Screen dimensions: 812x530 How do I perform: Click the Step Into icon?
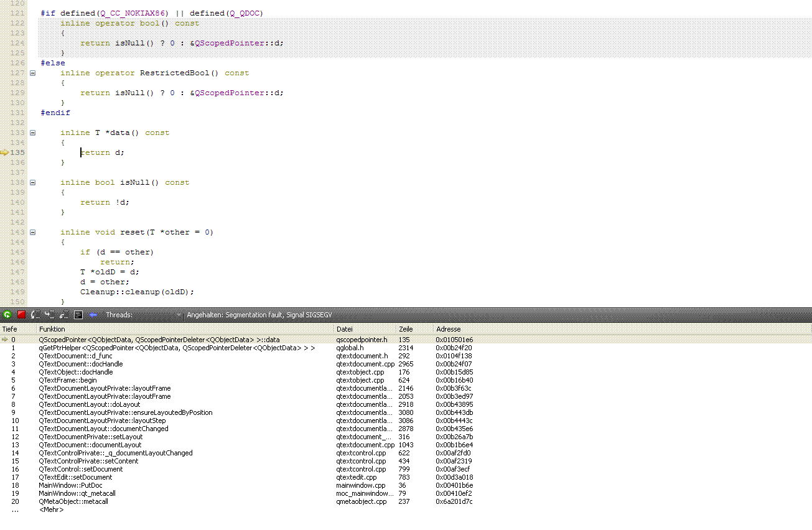pyautogui.click(x=49, y=315)
